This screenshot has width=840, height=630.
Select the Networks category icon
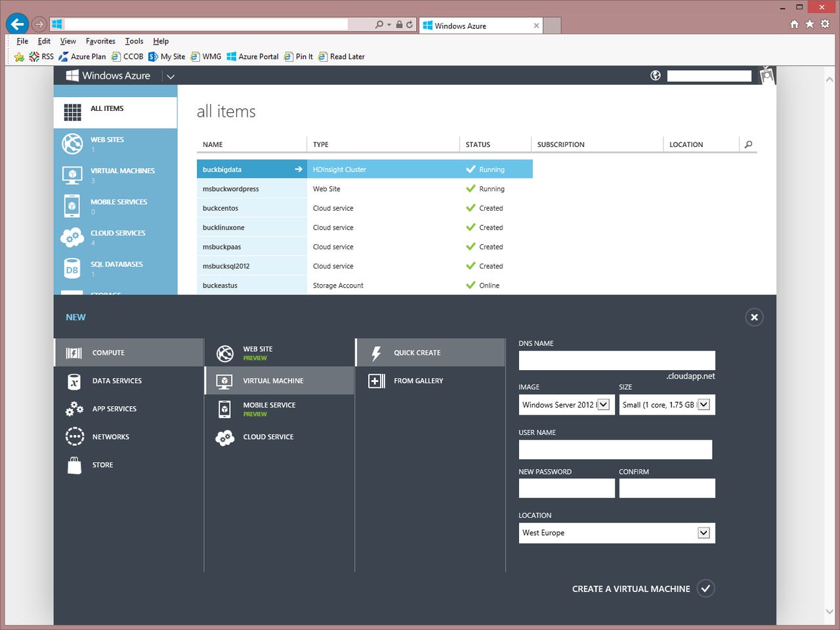click(x=74, y=436)
